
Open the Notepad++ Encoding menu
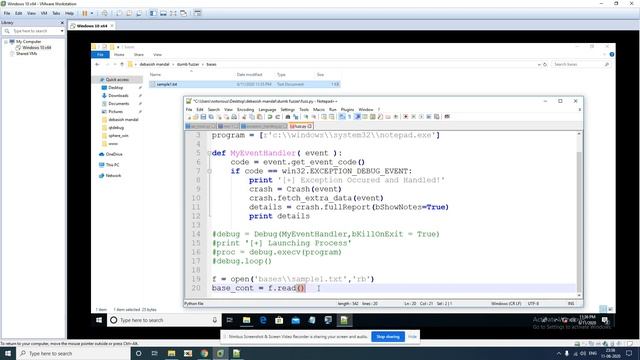[x=245, y=109]
